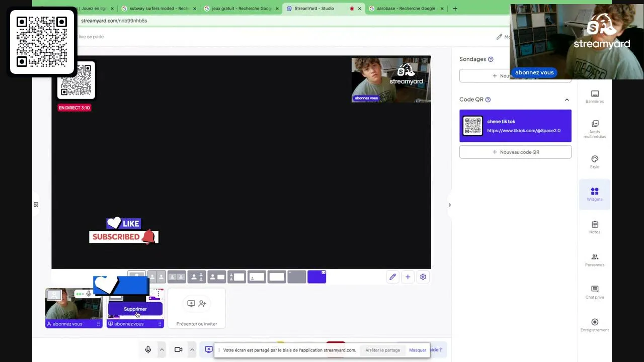Select the two-person cropped layout
Image resolution: width=644 pixels, height=362 pixels.
(x=156, y=277)
